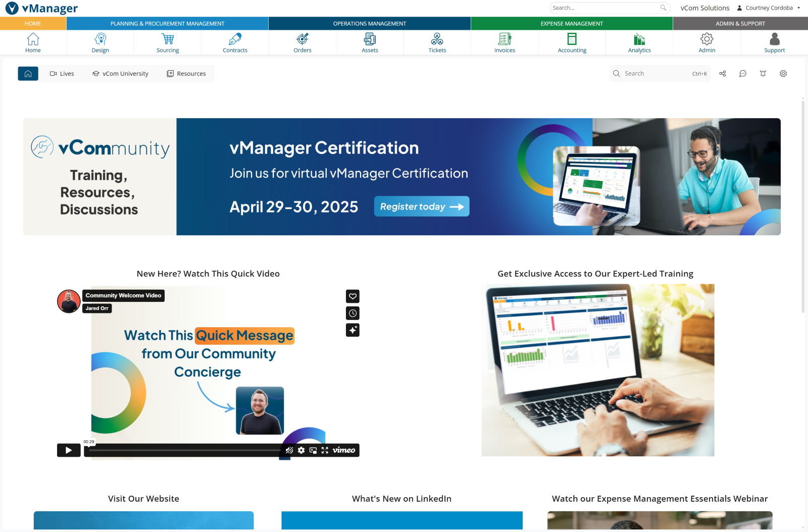Image resolution: width=808 pixels, height=532 pixels.
Task: Open the notifications bell icon
Action: 763,74
